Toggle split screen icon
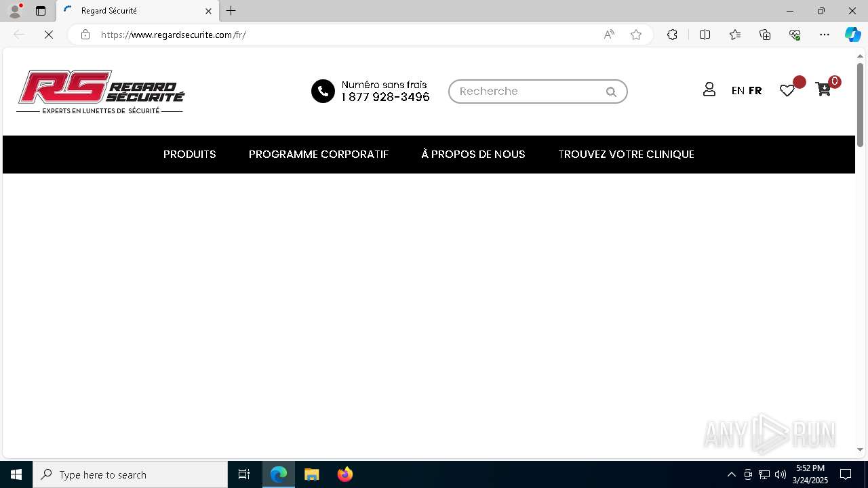The image size is (868, 488). [705, 35]
